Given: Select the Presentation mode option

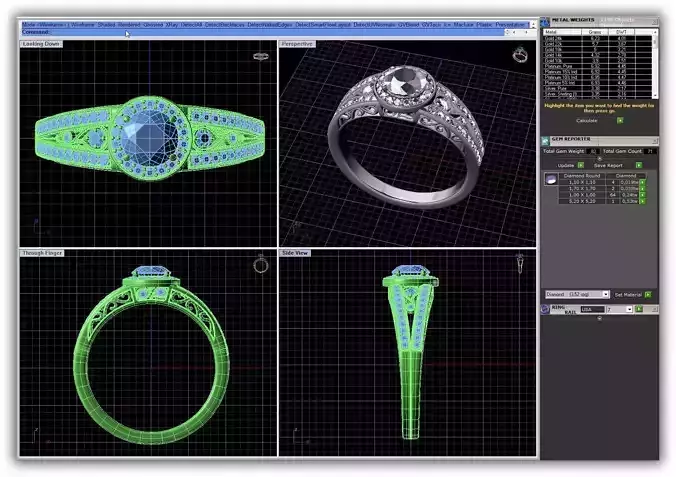Looking at the screenshot, I should tap(511, 25).
